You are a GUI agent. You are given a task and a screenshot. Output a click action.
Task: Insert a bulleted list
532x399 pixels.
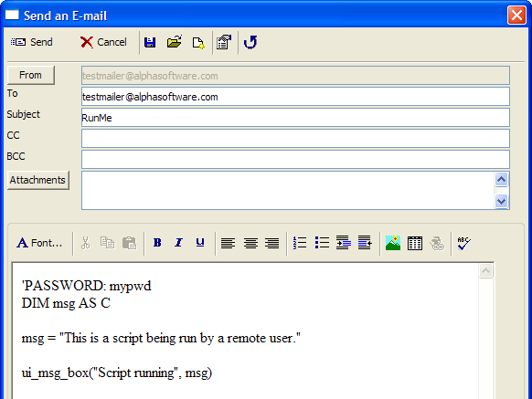322,243
